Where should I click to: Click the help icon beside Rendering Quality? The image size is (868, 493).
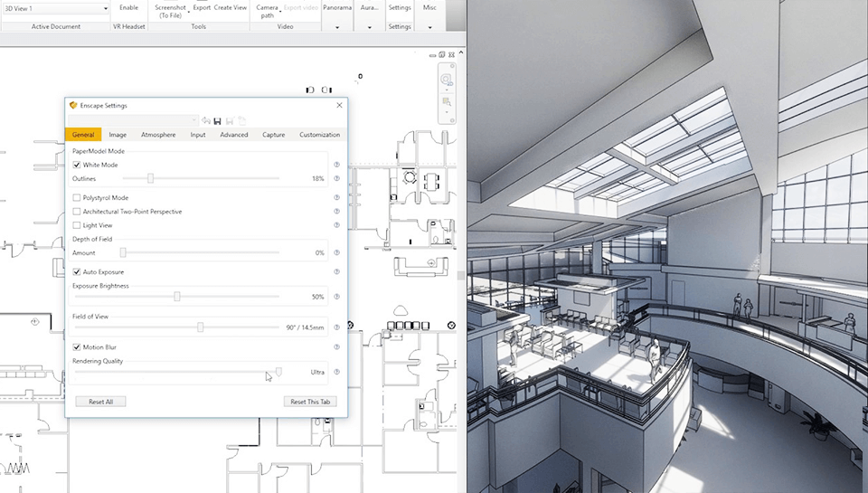click(x=336, y=372)
